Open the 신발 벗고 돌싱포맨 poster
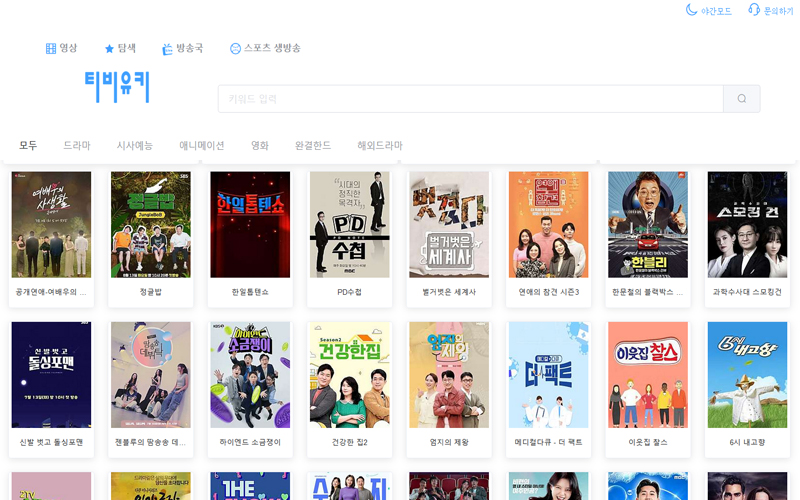 (52, 374)
